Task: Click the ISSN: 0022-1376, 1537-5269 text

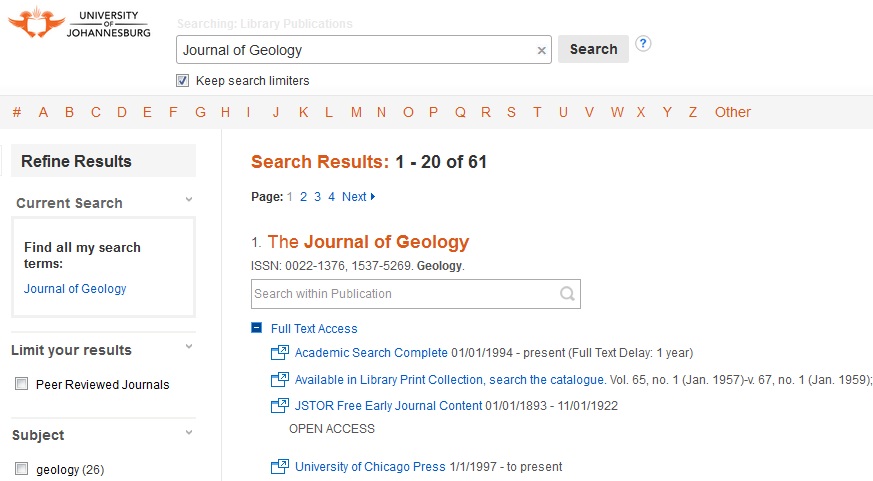Action: 332,266
